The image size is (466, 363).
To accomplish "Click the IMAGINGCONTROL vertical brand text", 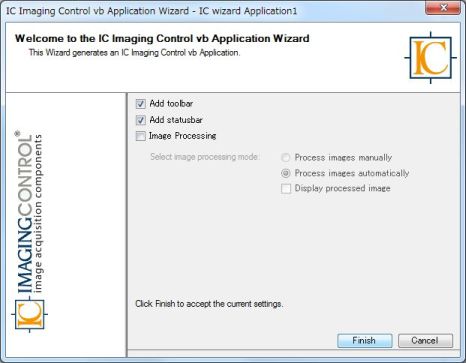I will [x=25, y=212].
